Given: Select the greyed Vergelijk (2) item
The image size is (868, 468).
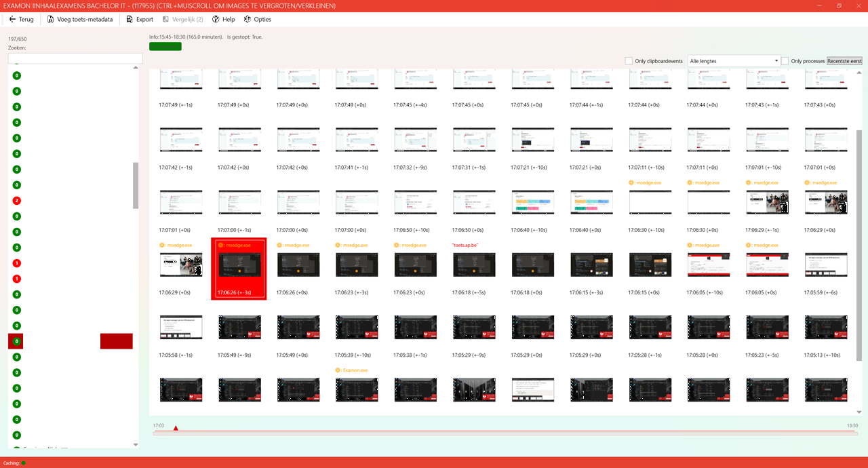Looking at the screenshot, I should click(182, 20).
